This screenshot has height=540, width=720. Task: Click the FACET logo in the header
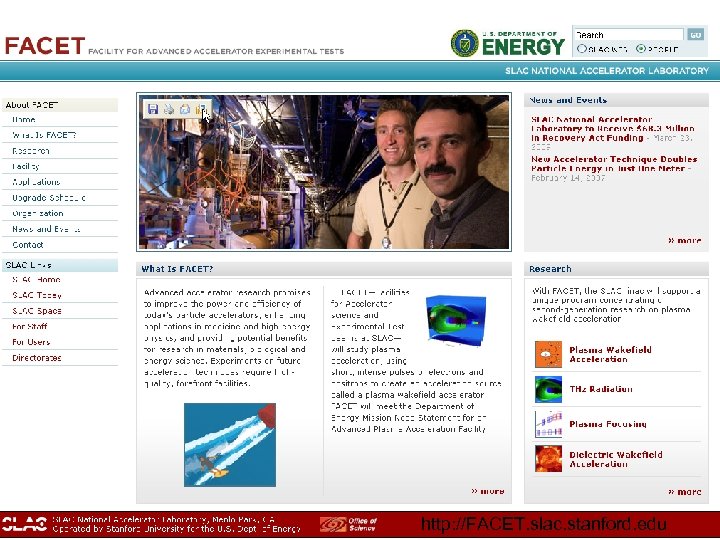coord(45,46)
